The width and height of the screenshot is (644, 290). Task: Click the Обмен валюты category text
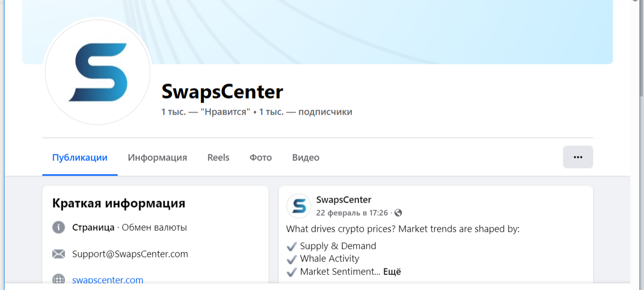coord(154,228)
